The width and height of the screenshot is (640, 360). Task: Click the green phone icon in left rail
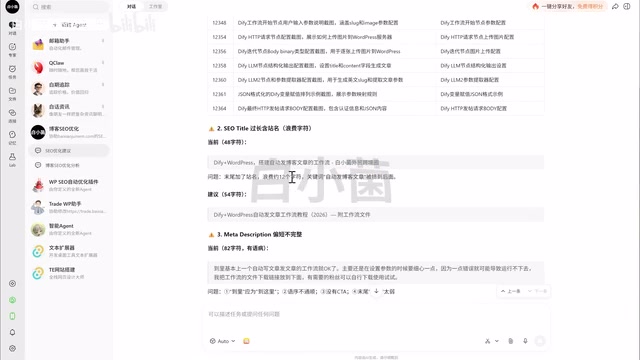click(12, 316)
